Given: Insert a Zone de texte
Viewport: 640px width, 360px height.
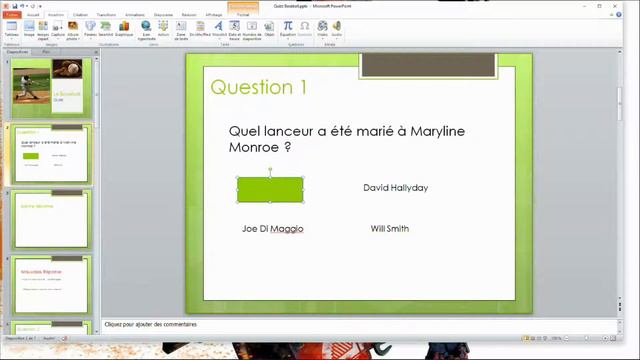Looking at the screenshot, I should (181, 30).
